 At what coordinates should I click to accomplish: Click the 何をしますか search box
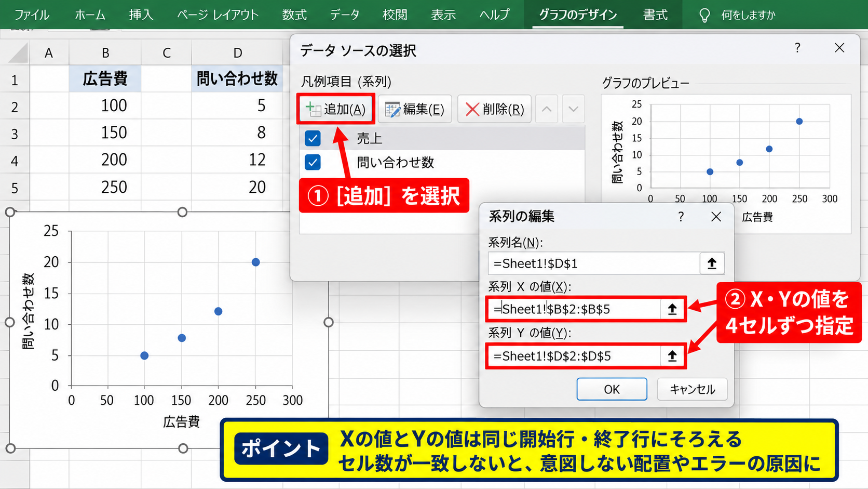pos(748,15)
